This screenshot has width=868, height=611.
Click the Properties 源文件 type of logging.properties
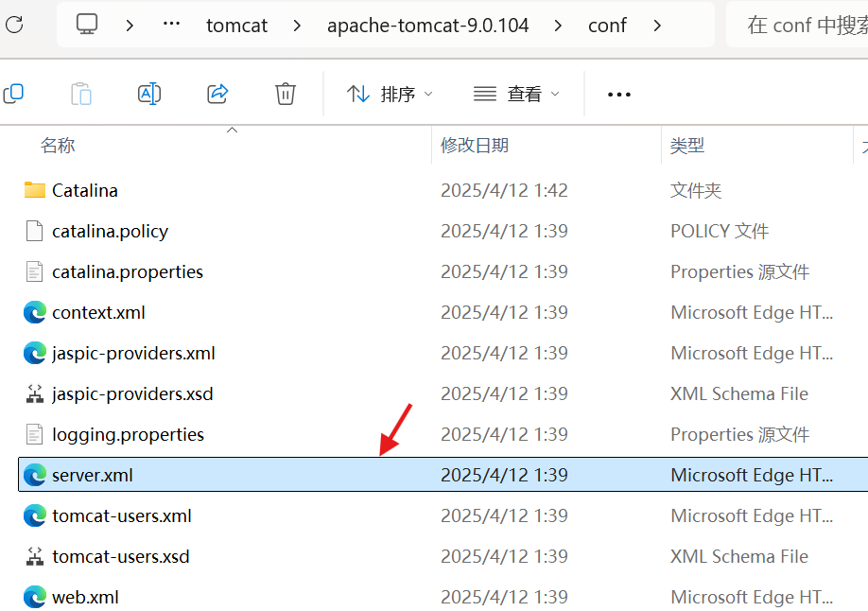(740, 435)
